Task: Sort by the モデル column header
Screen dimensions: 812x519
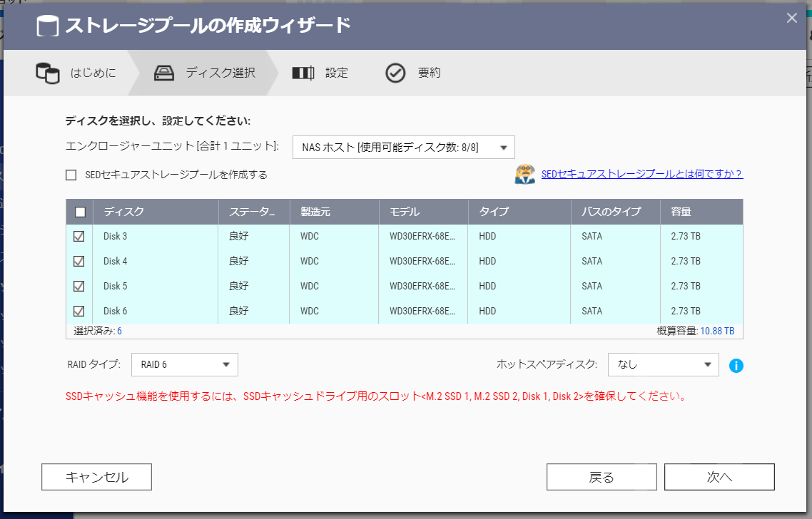Action: pos(423,212)
